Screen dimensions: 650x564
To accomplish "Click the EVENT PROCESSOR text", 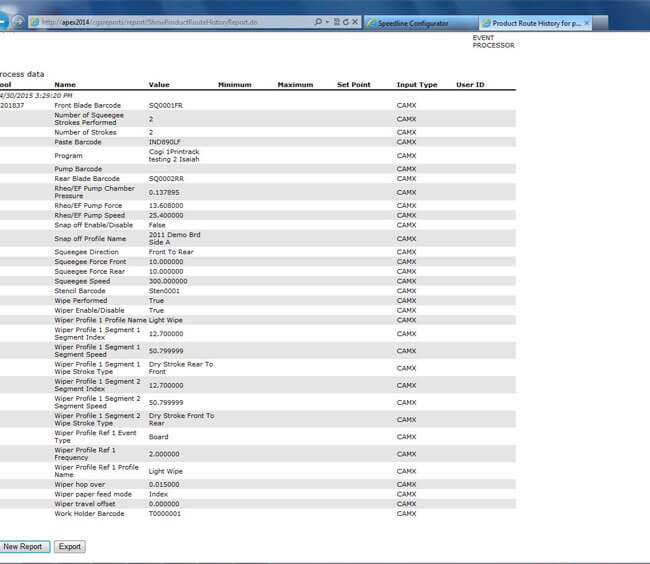I will tap(493, 41).
